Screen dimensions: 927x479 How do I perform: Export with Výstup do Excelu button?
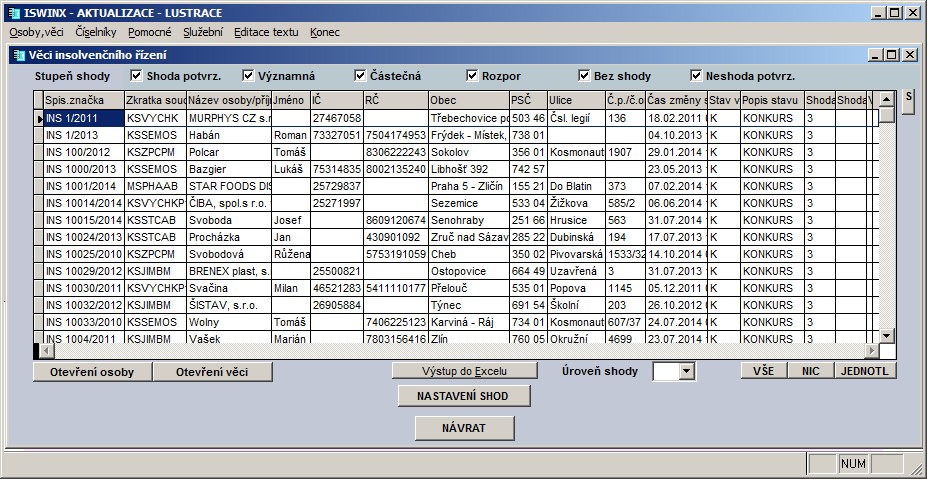[465, 371]
